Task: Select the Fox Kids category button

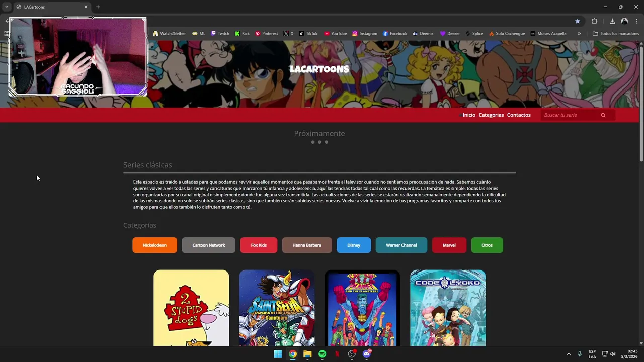Action: 259,245
